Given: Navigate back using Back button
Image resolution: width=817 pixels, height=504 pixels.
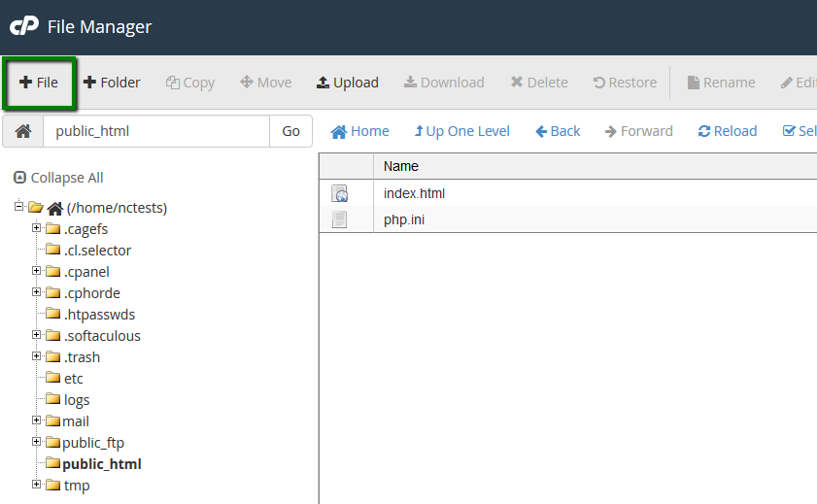Looking at the screenshot, I should tap(558, 131).
